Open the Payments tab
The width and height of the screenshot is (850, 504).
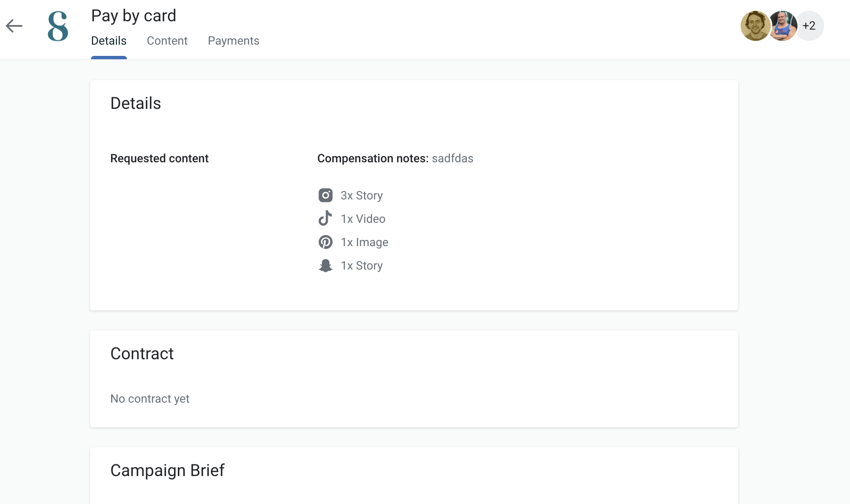click(x=234, y=41)
